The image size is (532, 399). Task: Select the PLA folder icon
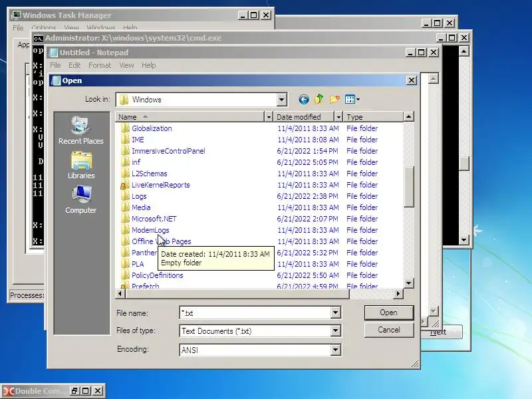tap(125, 264)
